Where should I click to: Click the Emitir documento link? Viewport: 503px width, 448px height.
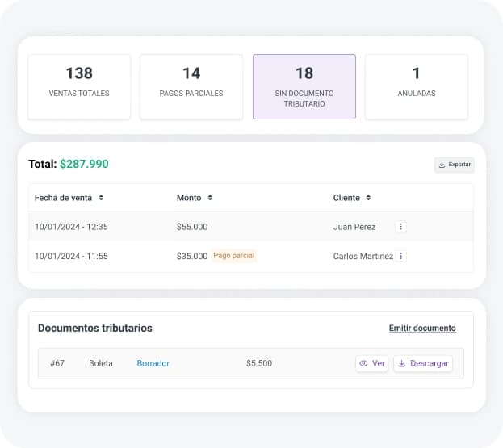point(422,329)
